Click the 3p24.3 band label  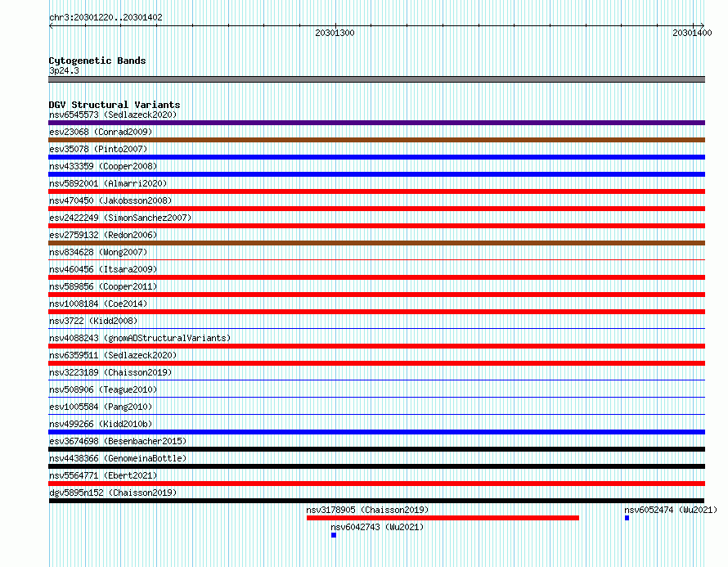pos(64,70)
